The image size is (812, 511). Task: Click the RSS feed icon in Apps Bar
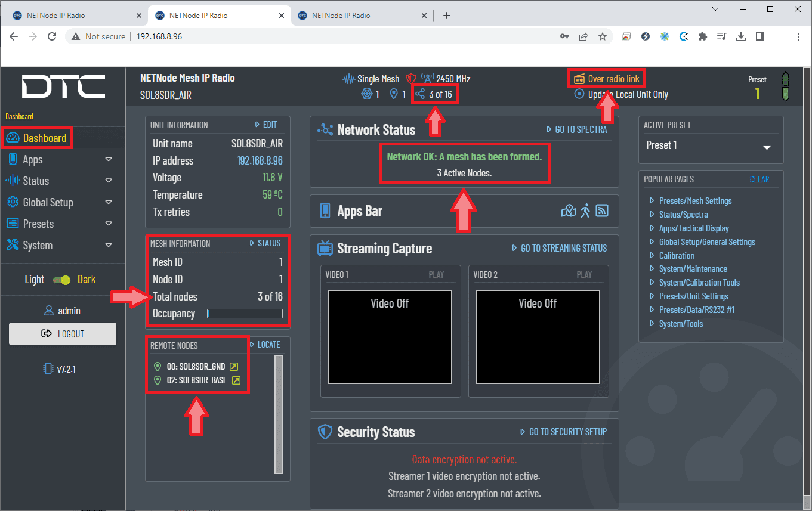(x=602, y=210)
